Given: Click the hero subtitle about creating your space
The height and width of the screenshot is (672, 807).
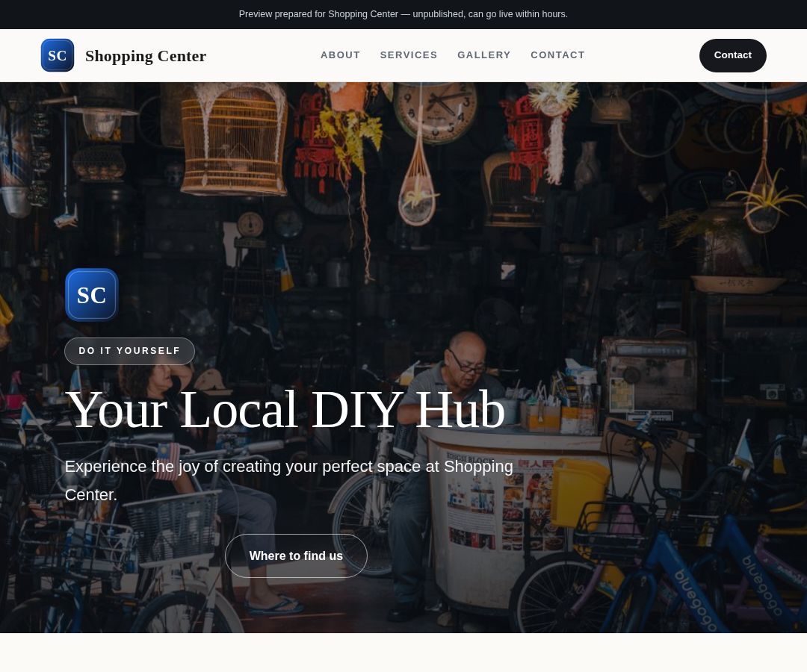Looking at the screenshot, I should click(288, 480).
